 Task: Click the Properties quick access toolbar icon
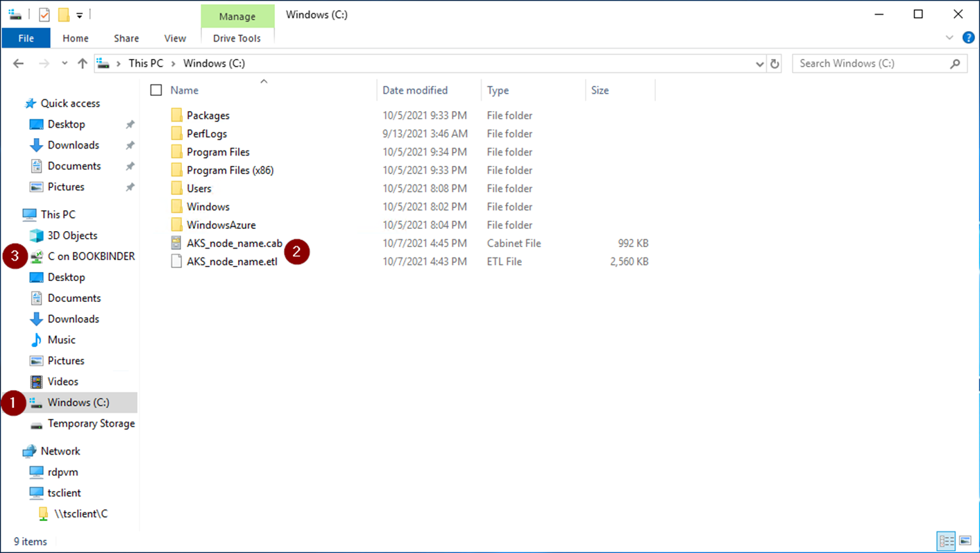44,15
